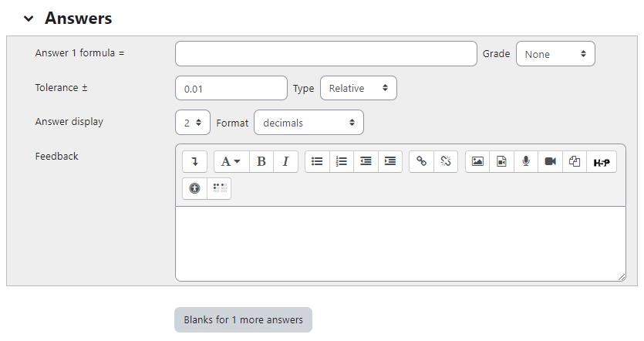Open the tolerance Type dropdown
The image size is (644, 341).
(x=358, y=88)
